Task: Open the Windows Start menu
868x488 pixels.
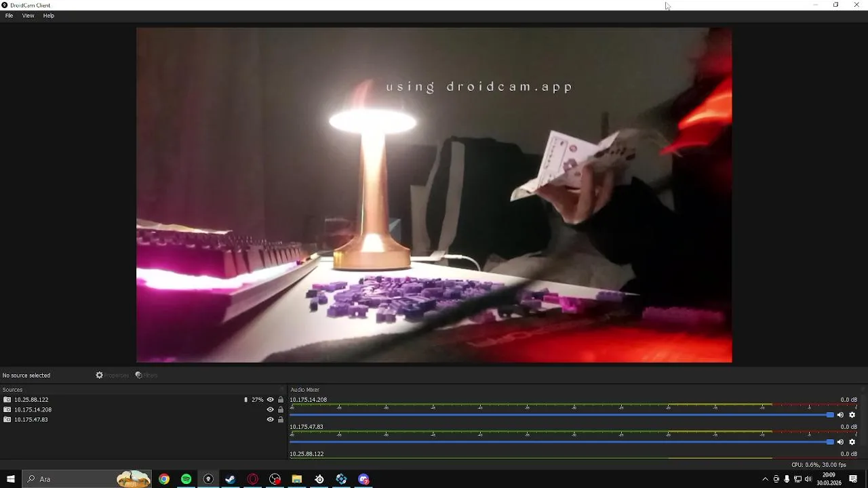Action: pyautogui.click(x=11, y=479)
